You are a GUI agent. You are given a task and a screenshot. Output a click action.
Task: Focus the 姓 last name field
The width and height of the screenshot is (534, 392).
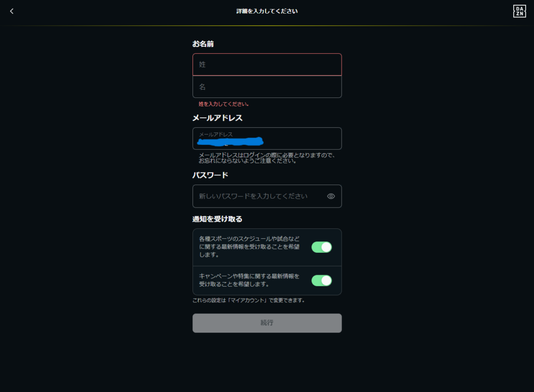[x=267, y=65]
